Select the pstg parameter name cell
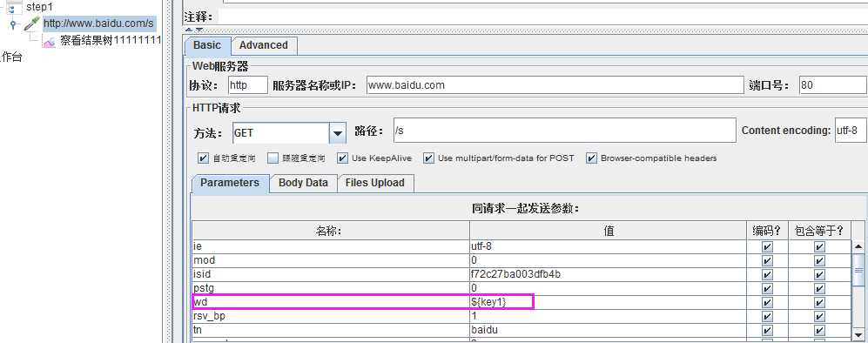The height and width of the screenshot is (343, 868). [331, 288]
